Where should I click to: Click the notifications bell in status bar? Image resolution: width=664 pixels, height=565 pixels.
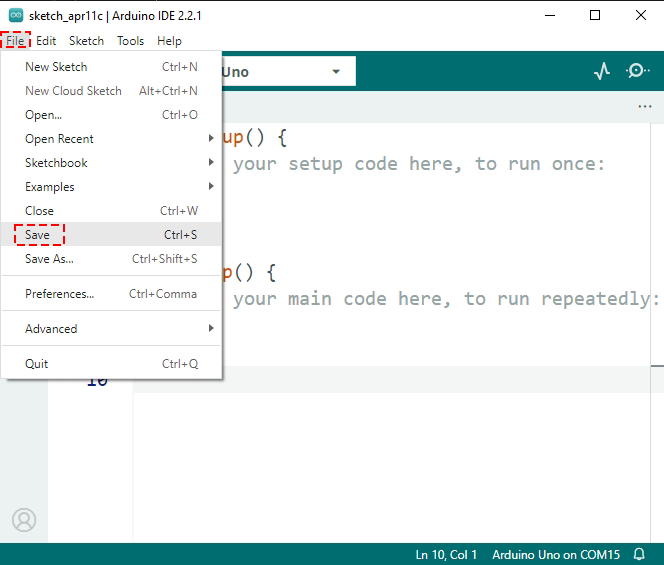tap(639, 554)
